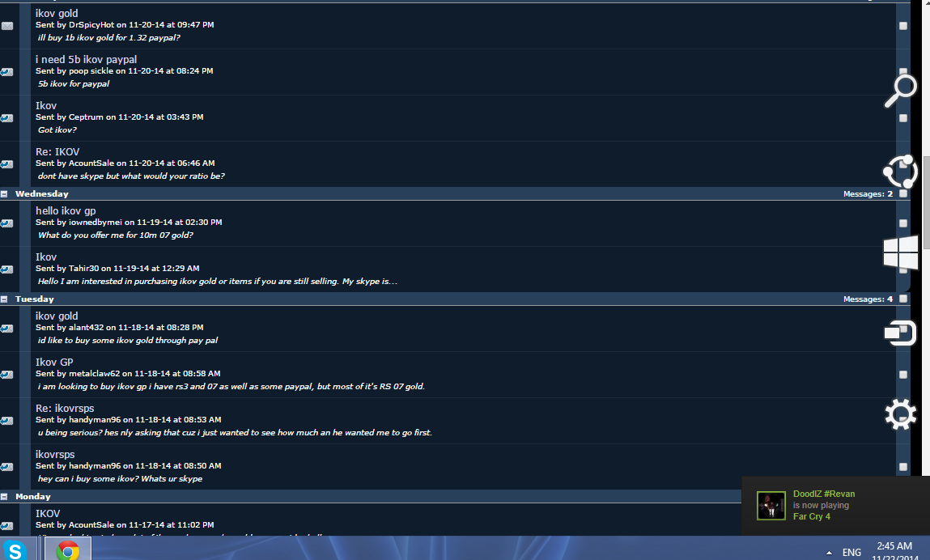Click the Skype icon in taskbar
The height and width of the screenshot is (560, 930).
tap(15, 550)
